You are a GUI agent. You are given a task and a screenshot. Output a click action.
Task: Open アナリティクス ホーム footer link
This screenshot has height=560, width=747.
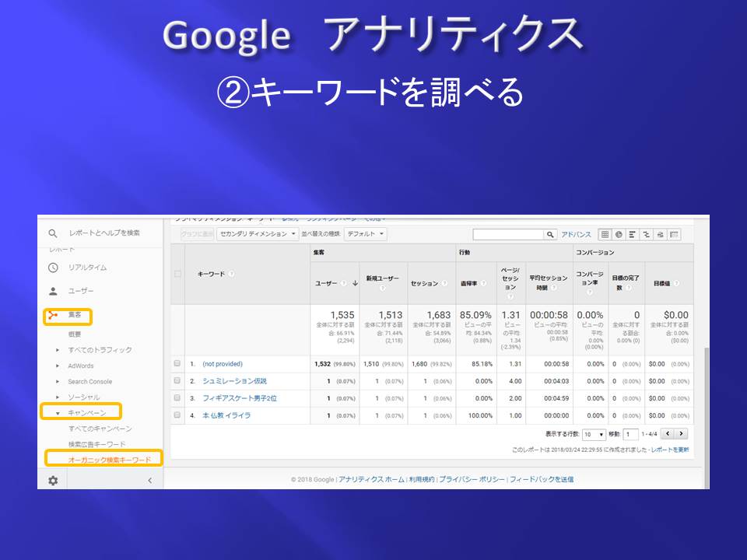pos(371,480)
